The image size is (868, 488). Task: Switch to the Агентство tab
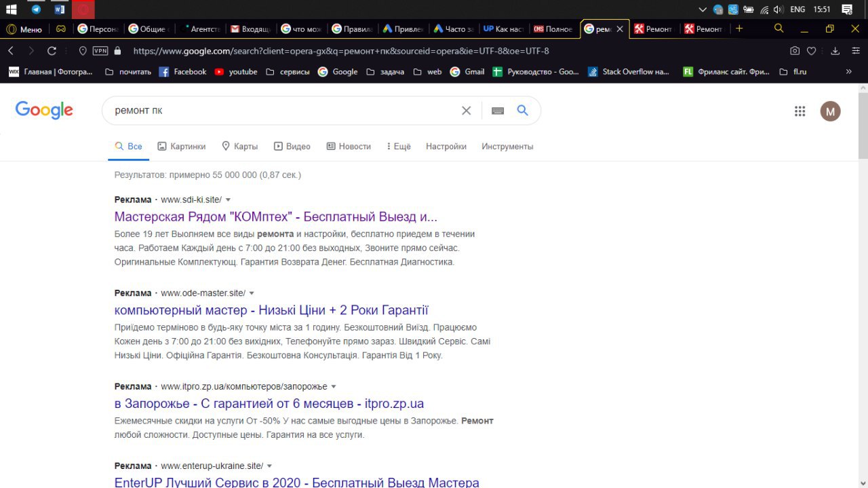[199, 29]
